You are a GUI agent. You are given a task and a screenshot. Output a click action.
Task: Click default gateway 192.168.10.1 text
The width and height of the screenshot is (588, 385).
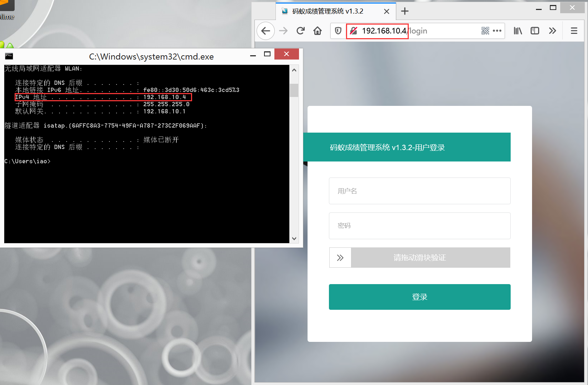[x=164, y=111]
